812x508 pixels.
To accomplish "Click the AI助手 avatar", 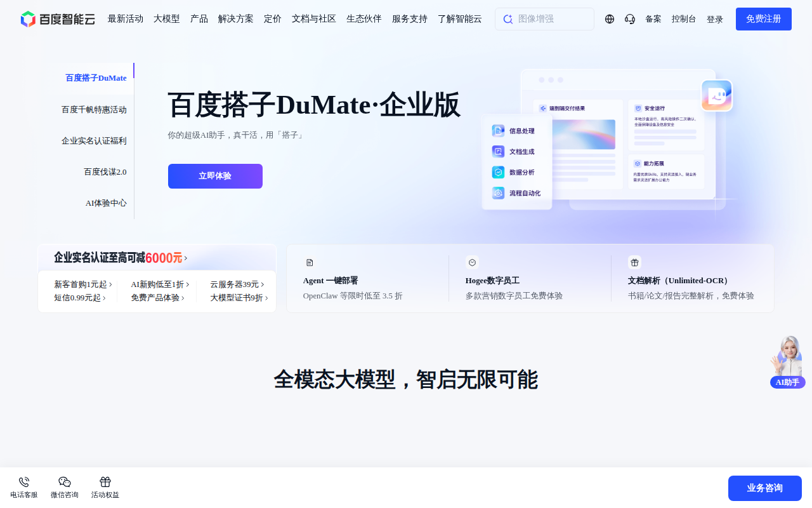I will 787,361.
